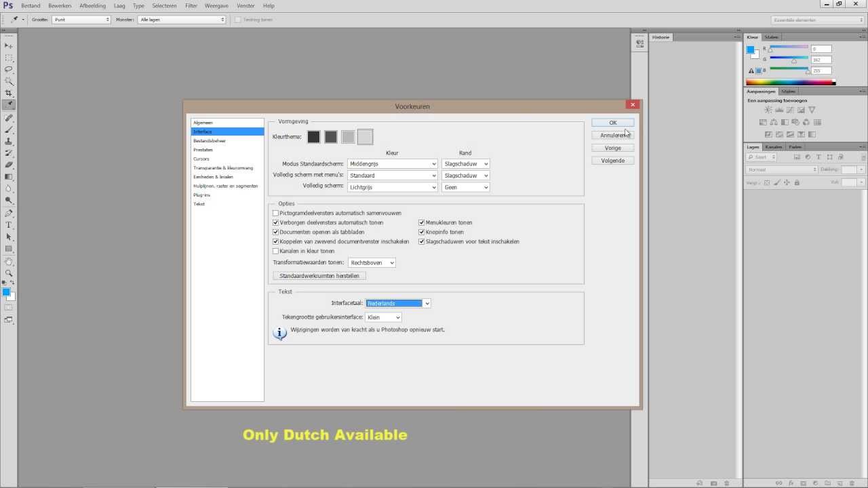Select the Gradient tool
Screen dimensions: 868x488
9,177
